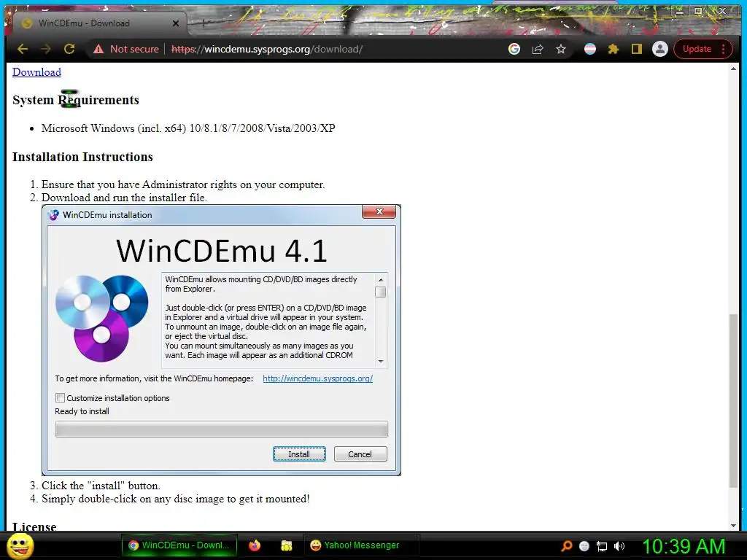Click the round face tray icon
This screenshot has height=560, width=747.
[x=584, y=546]
